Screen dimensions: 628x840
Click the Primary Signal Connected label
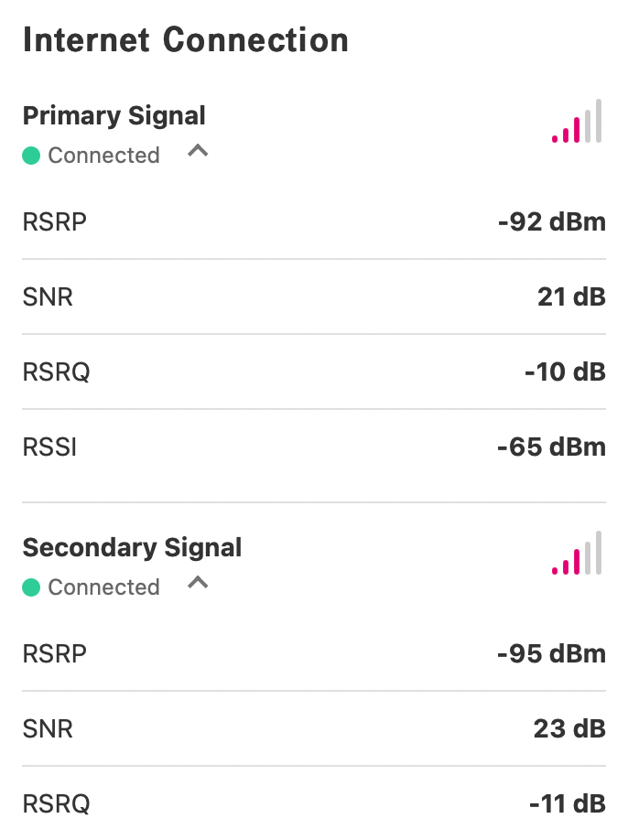tap(104, 156)
